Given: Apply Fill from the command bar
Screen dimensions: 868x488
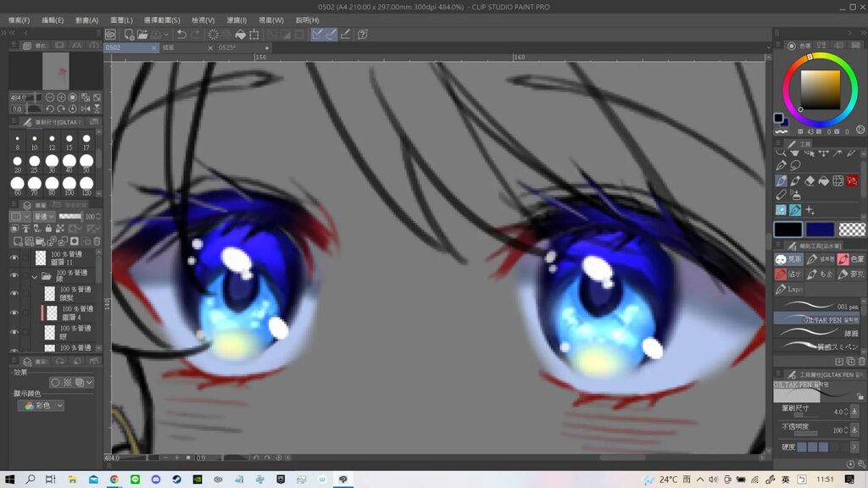Looking at the screenshot, I should (240, 34).
